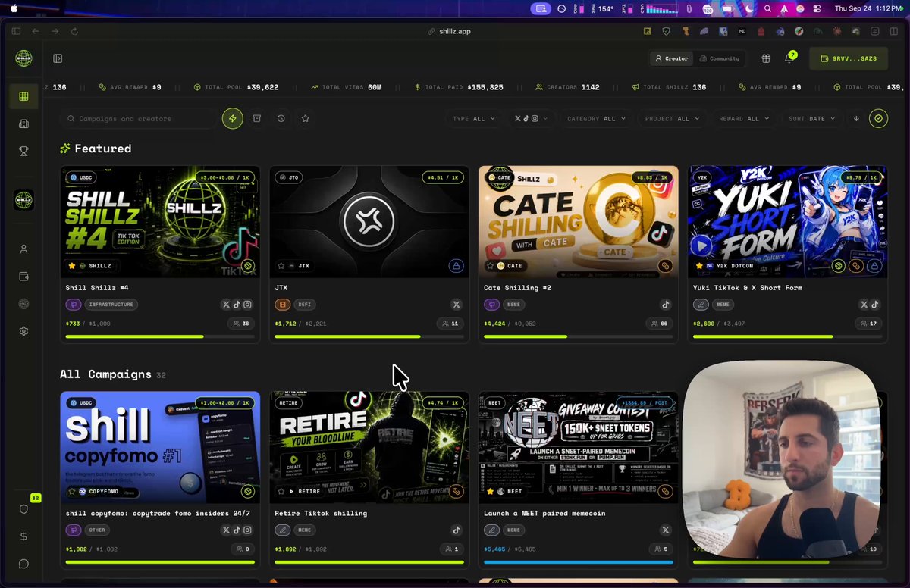The image size is (910, 588).
Task: Open the trophy leaderboard icon in sidebar
Action: (x=24, y=151)
